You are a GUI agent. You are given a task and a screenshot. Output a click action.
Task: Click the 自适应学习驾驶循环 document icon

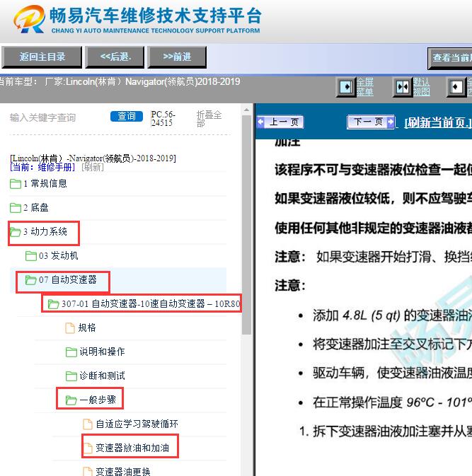click(88, 424)
